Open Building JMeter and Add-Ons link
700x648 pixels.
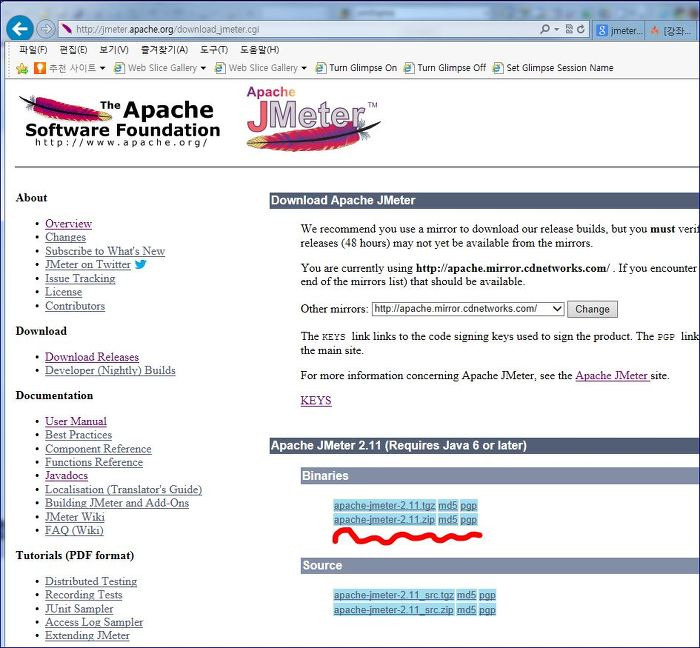117,503
